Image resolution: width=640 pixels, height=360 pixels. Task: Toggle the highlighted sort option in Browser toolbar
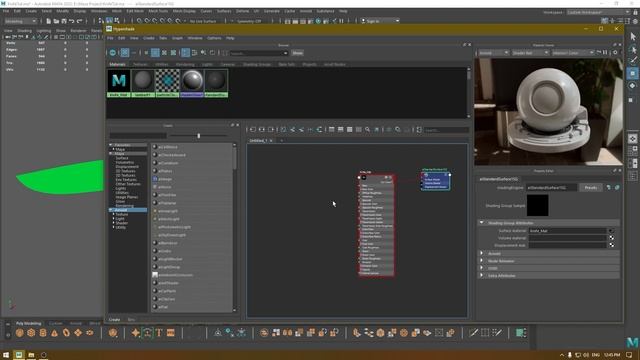click(185, 53)
